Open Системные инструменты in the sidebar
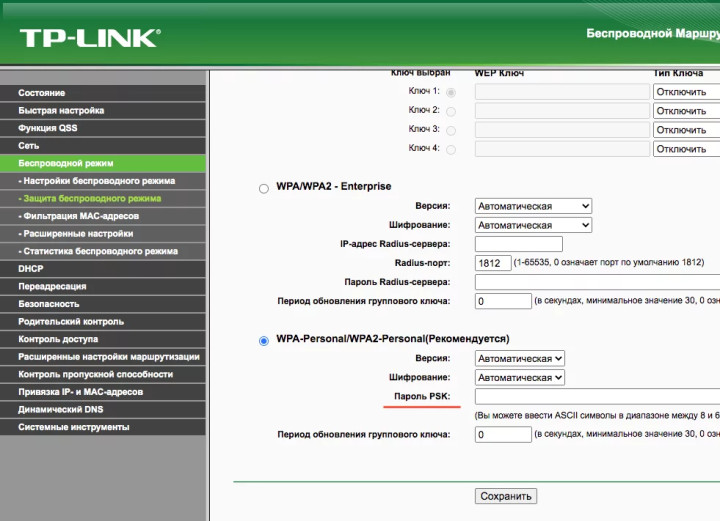Viewport: 720px width, 521px height. [73, 427]
